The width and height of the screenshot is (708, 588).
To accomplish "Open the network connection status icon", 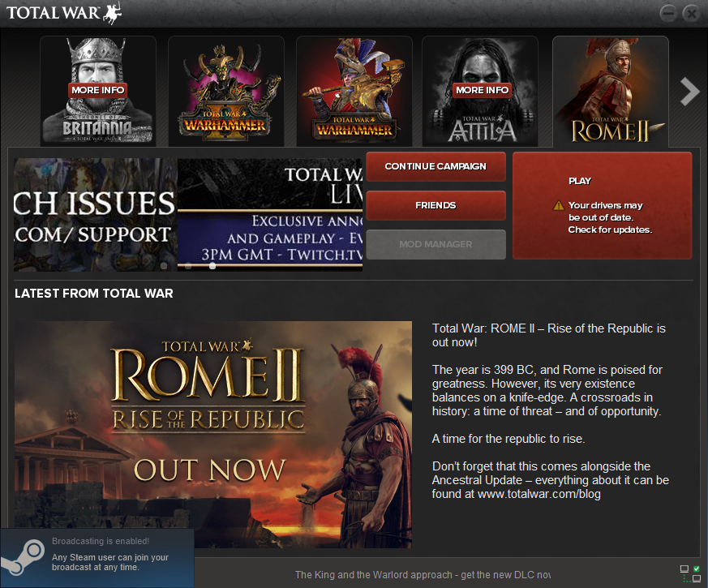I will 690,573.
